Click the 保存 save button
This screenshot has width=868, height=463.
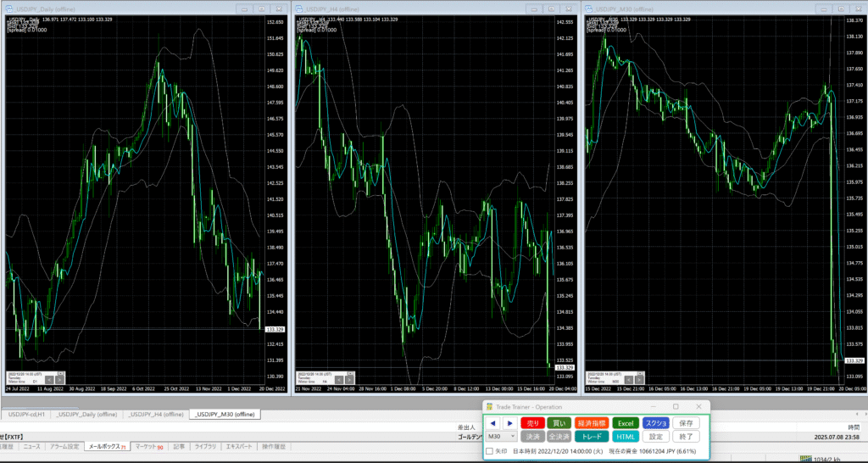686,423
